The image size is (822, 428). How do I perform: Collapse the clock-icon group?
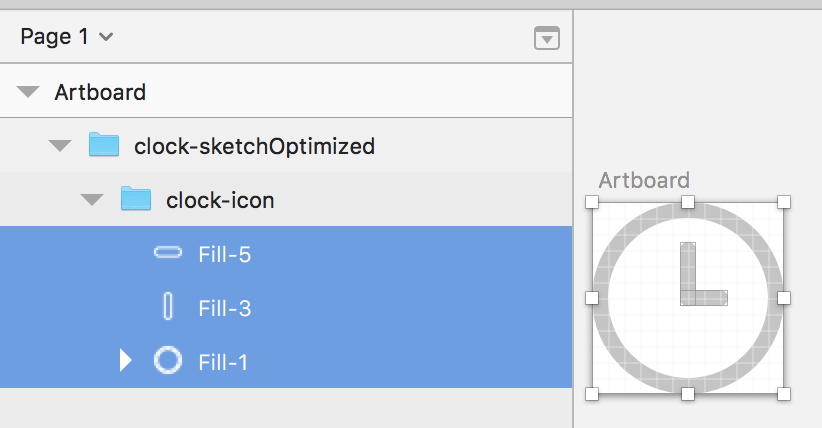tap(92, 199)
